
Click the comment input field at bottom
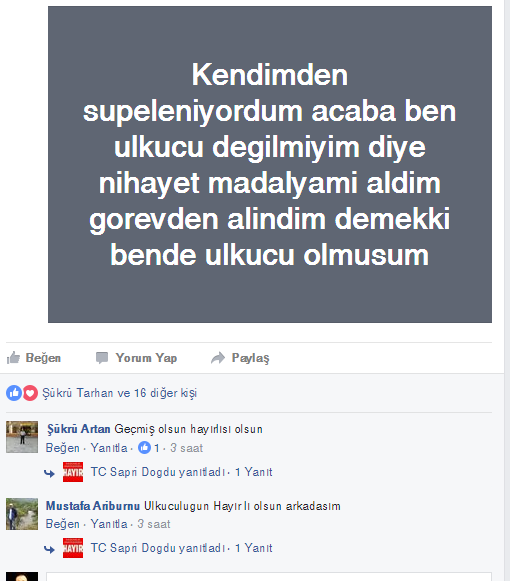click(269, 577)
